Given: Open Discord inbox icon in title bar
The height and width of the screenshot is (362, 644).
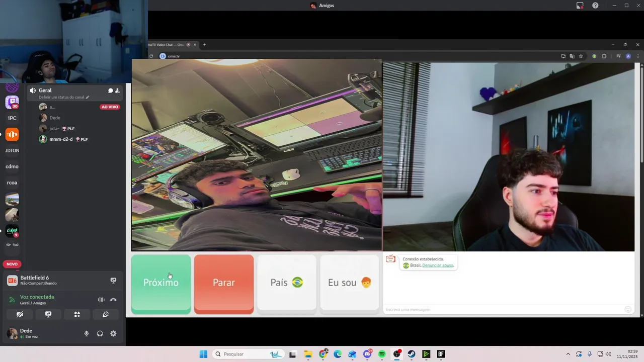Looking at the screenshot, I should [x=580, y=6].
